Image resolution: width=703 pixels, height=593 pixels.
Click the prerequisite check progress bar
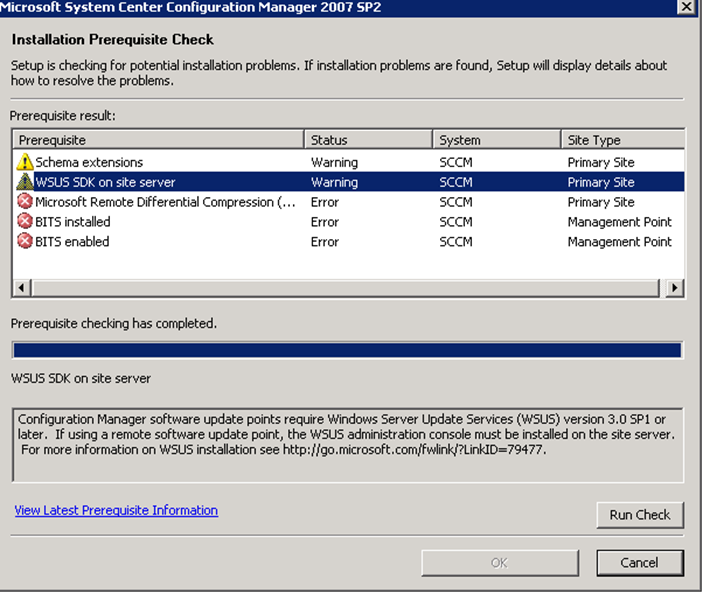[x=347, y=350]
